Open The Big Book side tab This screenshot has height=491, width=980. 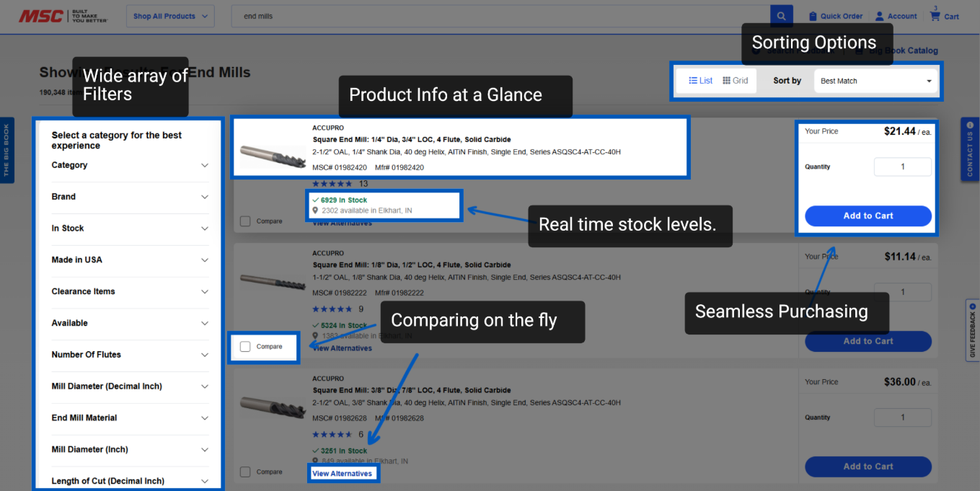pyautogui.click(x=6, y=150)
